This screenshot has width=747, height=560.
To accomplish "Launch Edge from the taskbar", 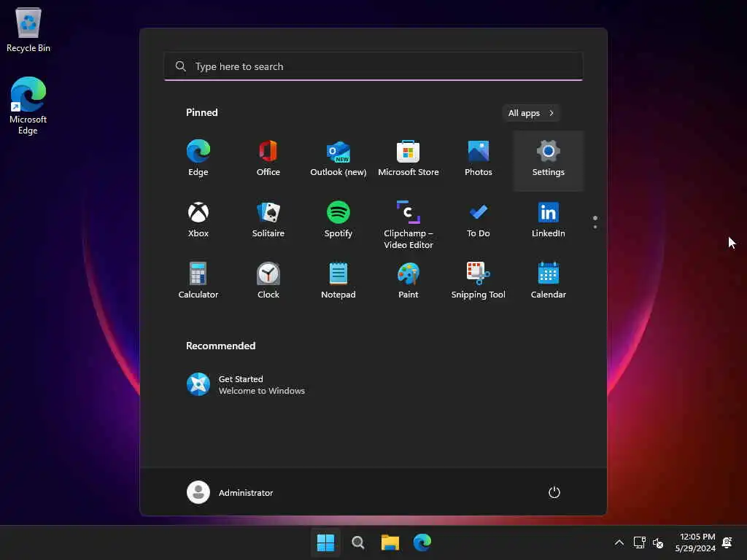I will coord(422,542).
